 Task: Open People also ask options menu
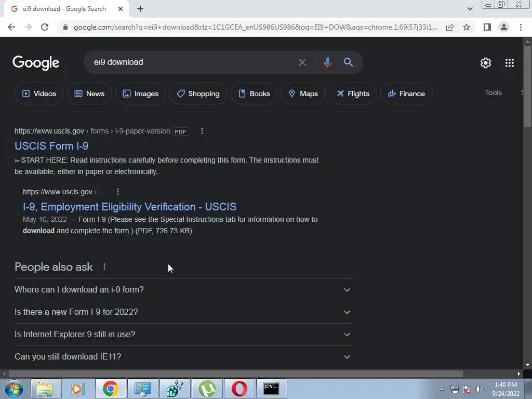coord(104,267)
